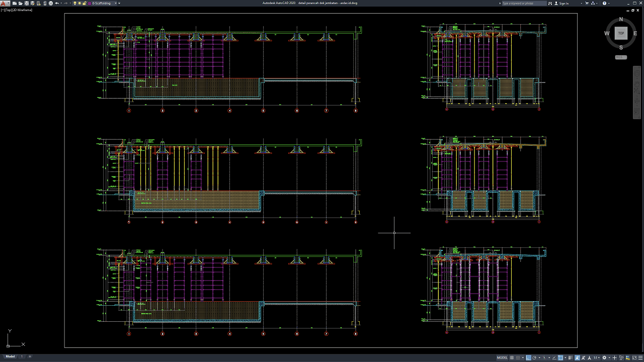Viewport: 644px width, 362px height.
Task: Open the AutoCAD application menu logo
Action: [4, 3]
